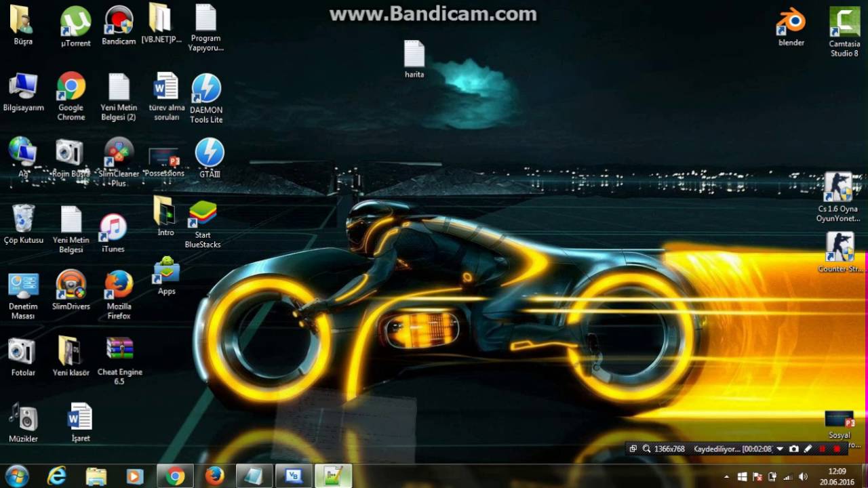
Task: Open Windows Explorer from taskbar
Action: pos(96,476)
